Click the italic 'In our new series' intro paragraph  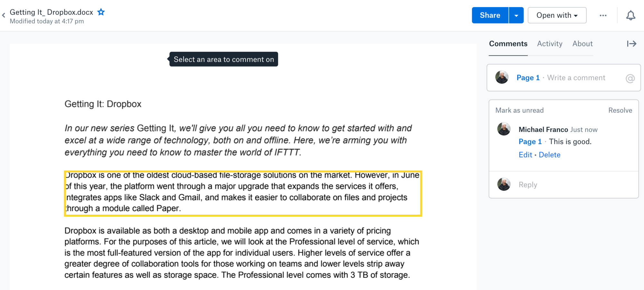pyautogui.click(x=238, y=140)
